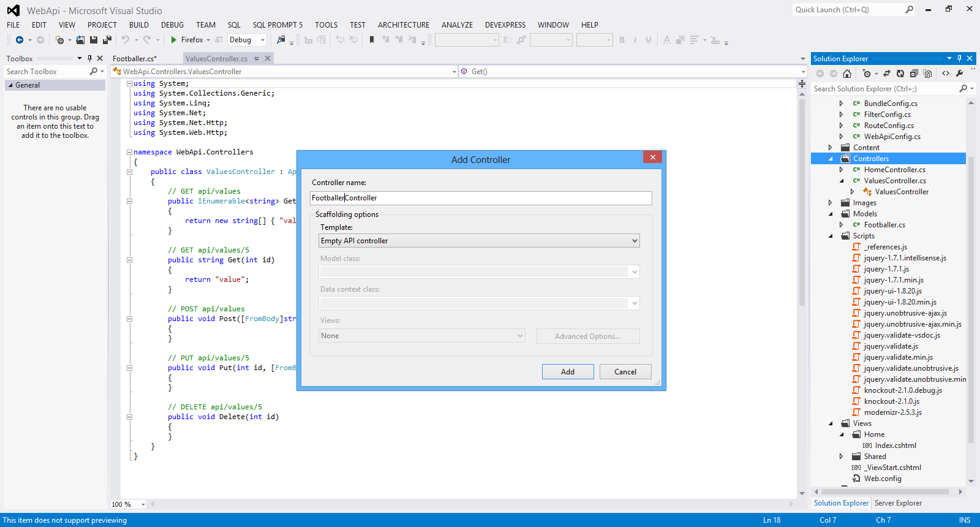Open the ARCHITECTURE menu
This screenshot has height=527, width=980.
(404, 25)
